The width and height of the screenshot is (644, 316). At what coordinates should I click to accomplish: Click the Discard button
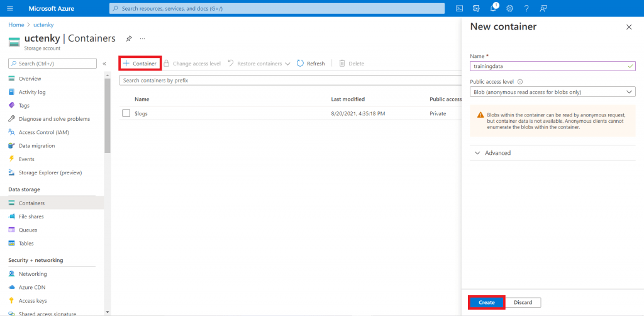pyautogui.click(x=523, y=302)
